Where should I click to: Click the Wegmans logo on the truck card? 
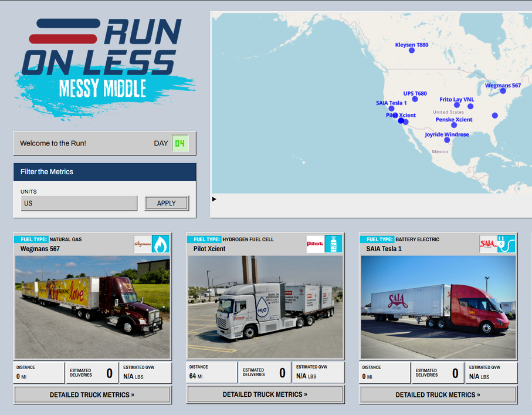(143, 244)
